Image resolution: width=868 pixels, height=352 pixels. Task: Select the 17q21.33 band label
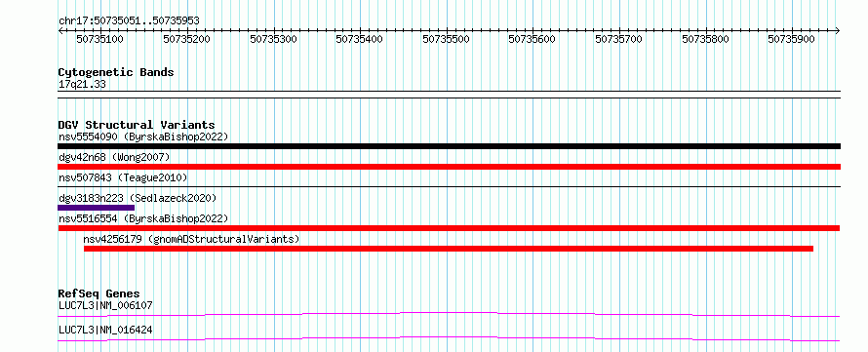tap(82, 85)
